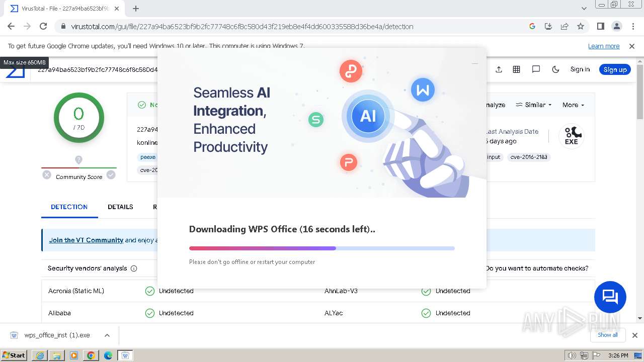The width and height of the screenshot is (644, 362).
Task: Click the 0/70 detection score circle
Action: coord(79,118)
